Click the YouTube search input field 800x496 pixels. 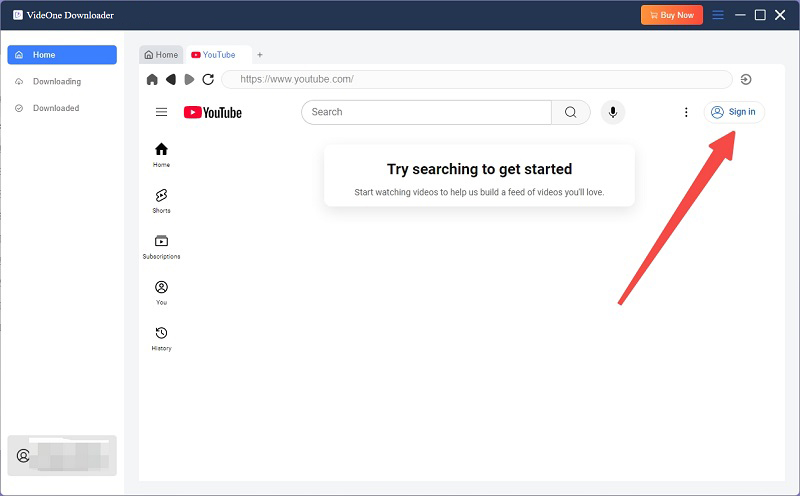click(x=426, y=112)
